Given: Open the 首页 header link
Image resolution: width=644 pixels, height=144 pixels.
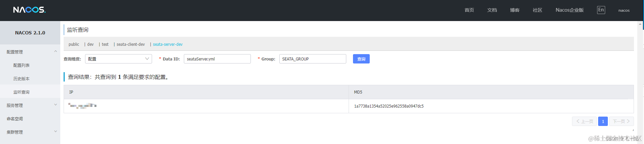Looking at the screenshot, I should 469,10.
